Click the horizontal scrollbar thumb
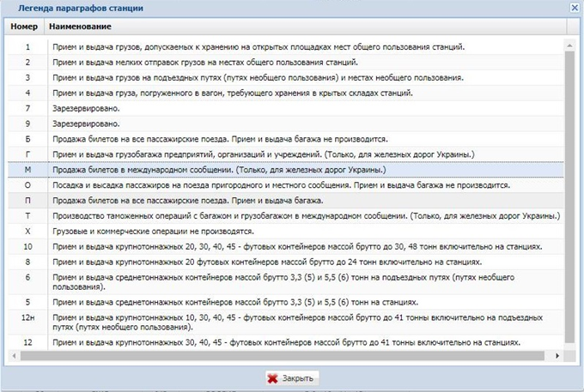Viewport: 584px width, 392px height. tap(283, 356)
